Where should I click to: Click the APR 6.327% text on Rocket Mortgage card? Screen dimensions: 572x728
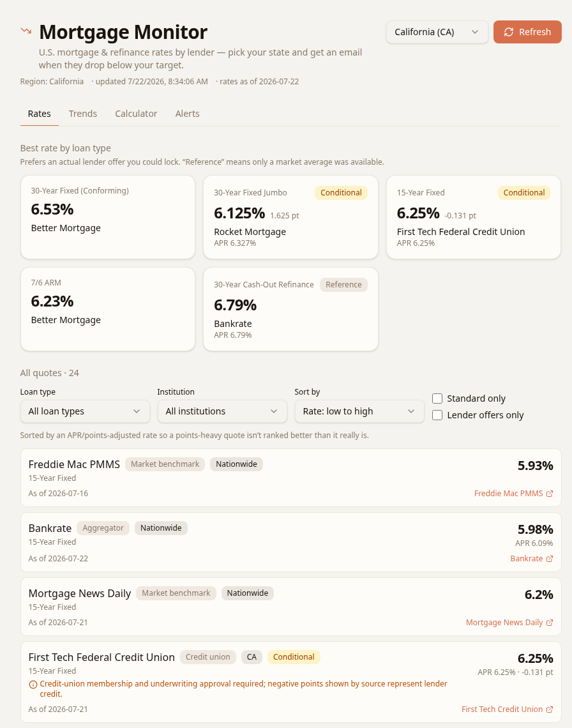coord(235,243)
